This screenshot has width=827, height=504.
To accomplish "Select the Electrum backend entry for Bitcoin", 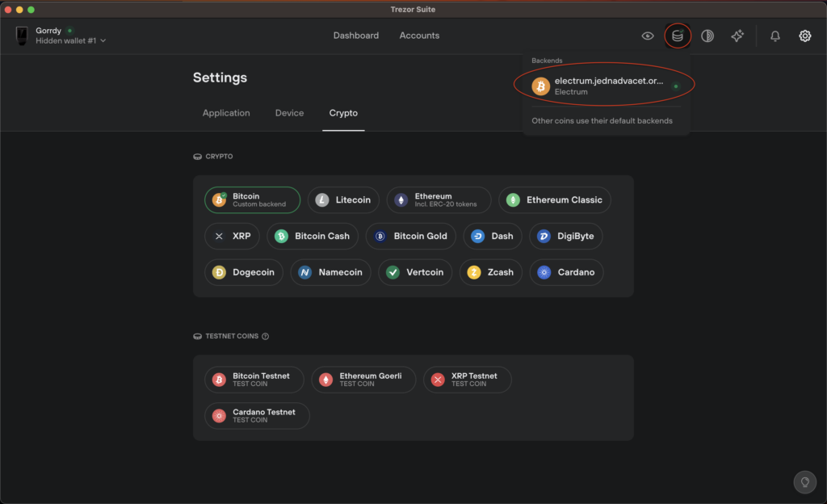I will coord(606,86).
